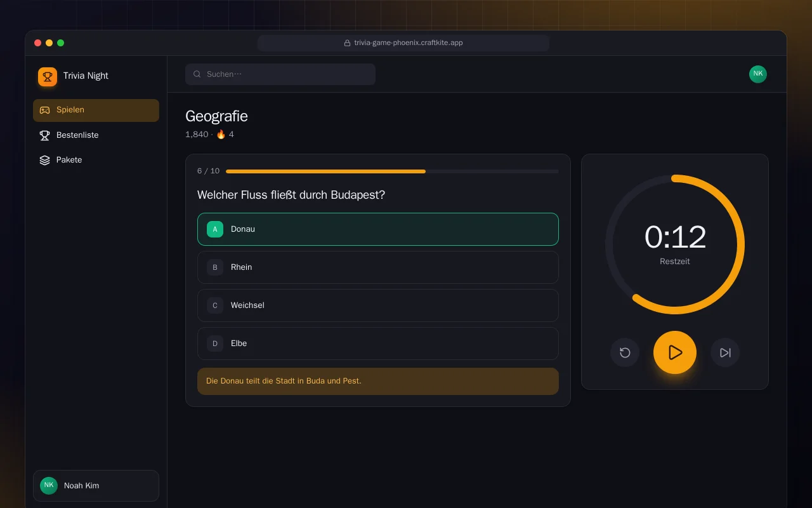Image resolution: width=812 pixels, height=508 pixels.
Task: Click the 6 / 10 question counter
Action: pos(208,171)
